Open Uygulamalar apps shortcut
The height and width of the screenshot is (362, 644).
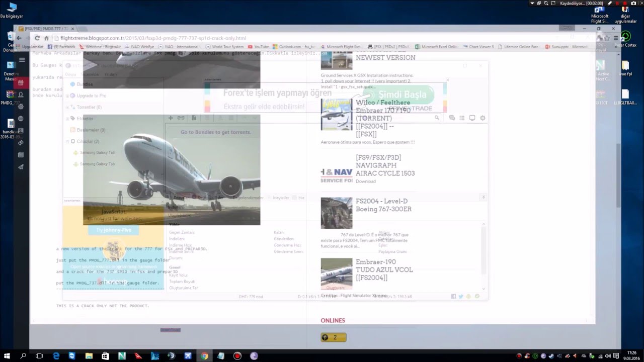pyautogui.click(x=30, y=47)
